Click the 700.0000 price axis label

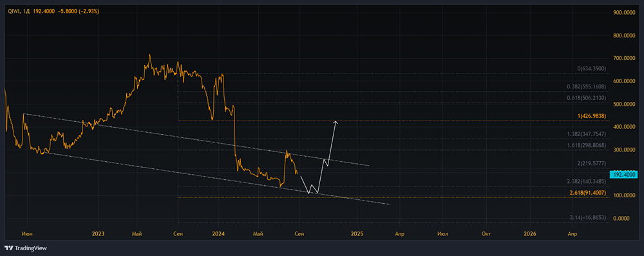625,59
